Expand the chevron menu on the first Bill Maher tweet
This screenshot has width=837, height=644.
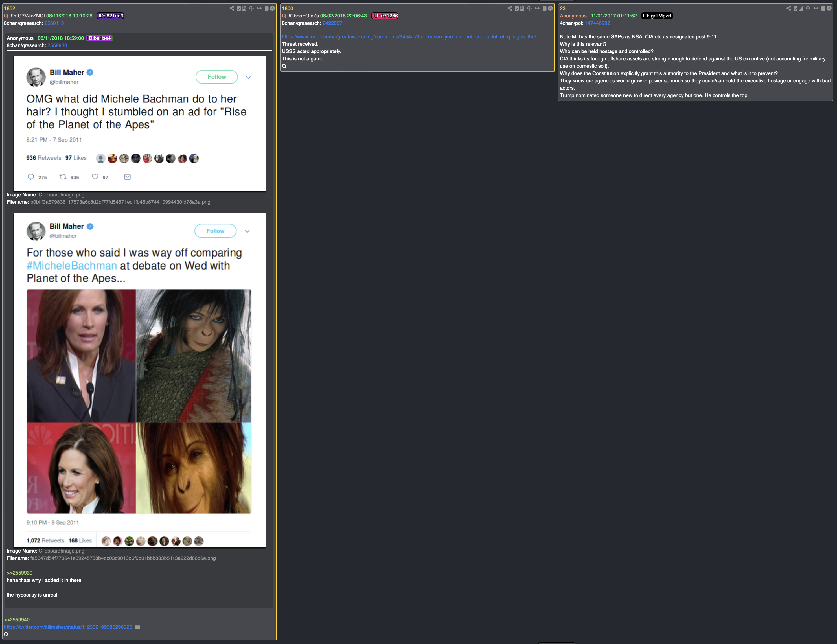point(248,77)
